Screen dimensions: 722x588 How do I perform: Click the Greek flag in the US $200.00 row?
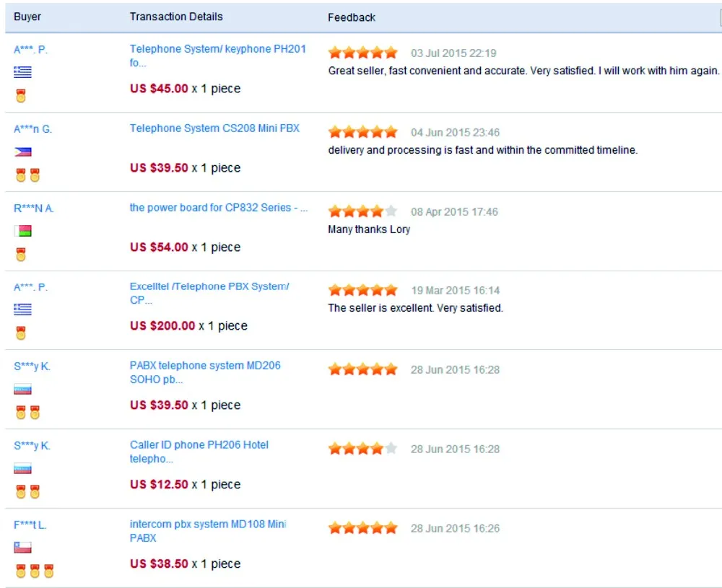pos(22,310)
